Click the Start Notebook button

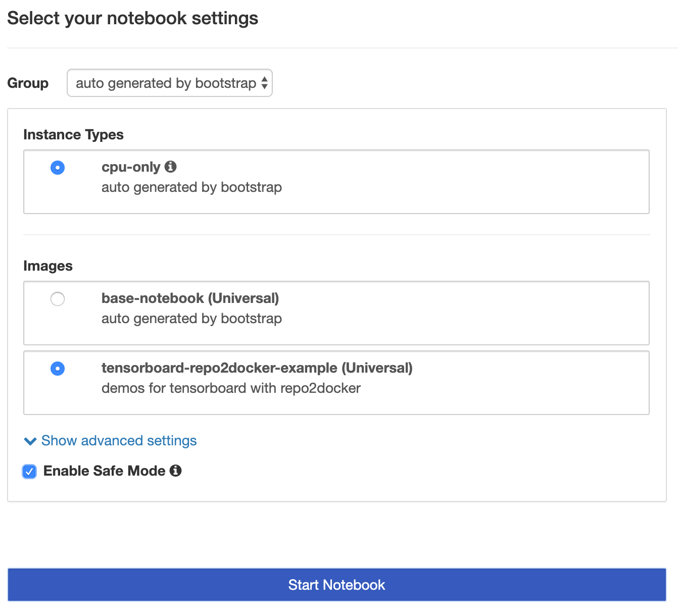[337, 585]
